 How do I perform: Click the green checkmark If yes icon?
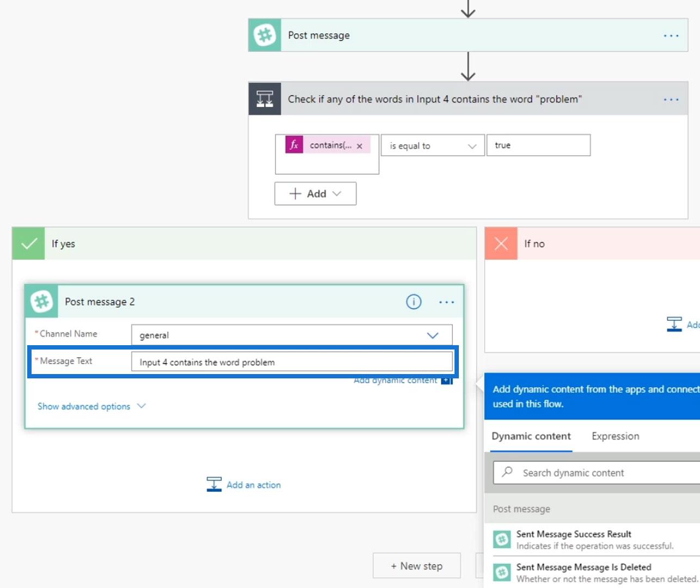click(28, 243)
